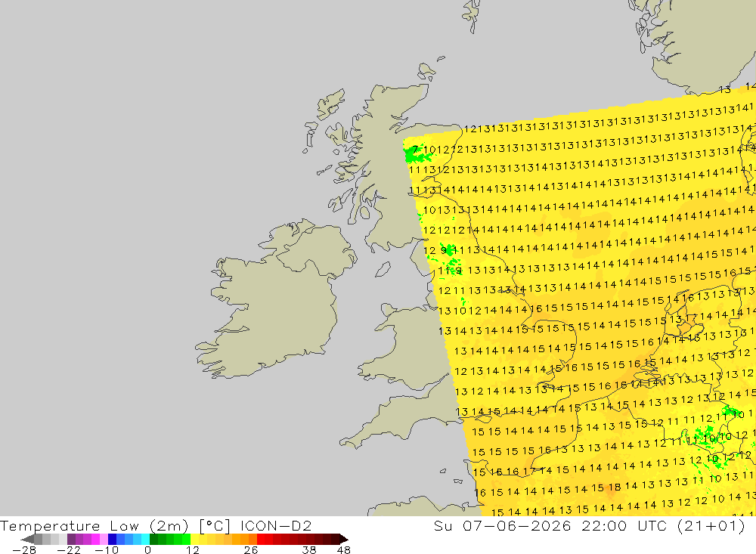Select the dark blue swatch in the legend

(112, 540)
